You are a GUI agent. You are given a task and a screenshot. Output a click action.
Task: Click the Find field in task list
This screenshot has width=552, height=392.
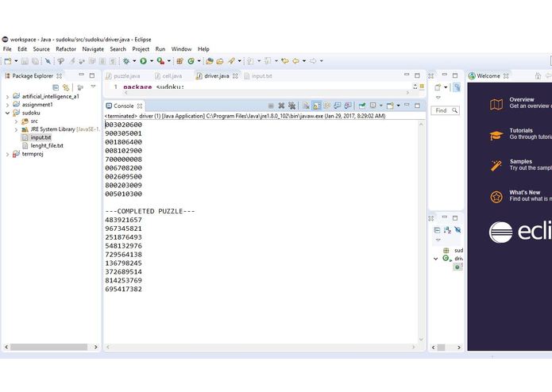445,111
